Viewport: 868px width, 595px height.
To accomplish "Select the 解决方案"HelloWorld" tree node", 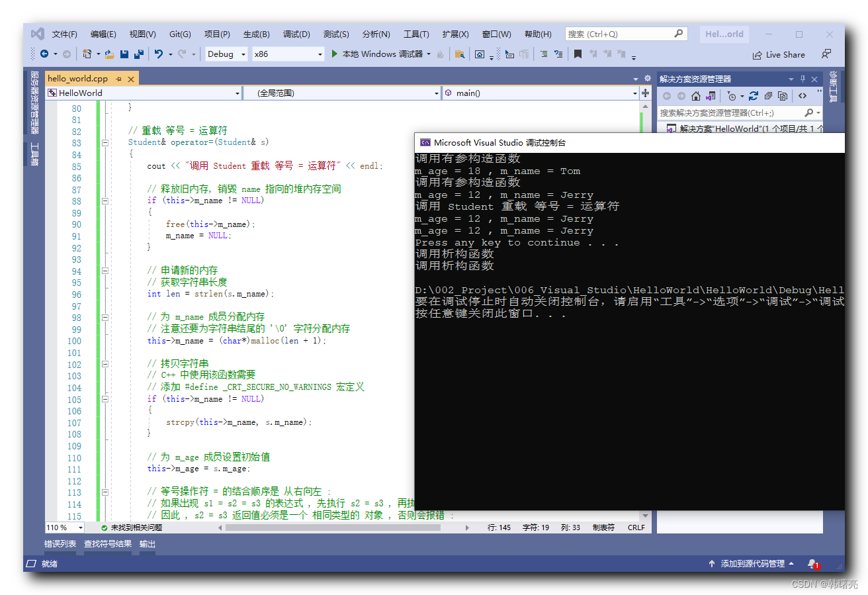I will (x=745, y=129).
